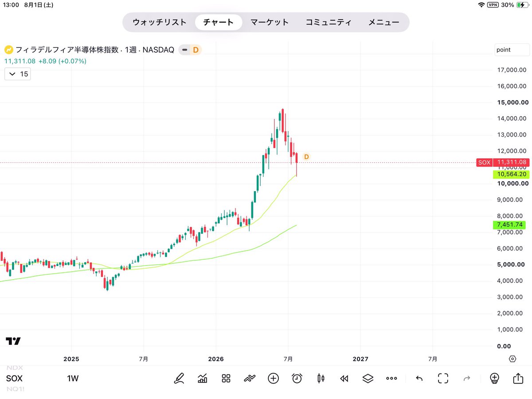532x399 pixels.
Task: Select the チャート tab
Action: coord(219,22)
